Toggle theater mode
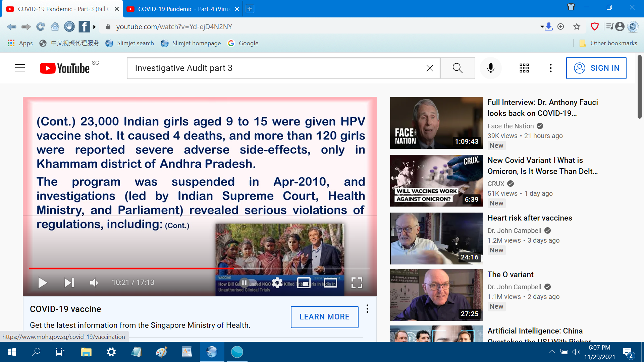Image resolution: width=644 pixels, height=362 pixels. (x=330, y=283)
